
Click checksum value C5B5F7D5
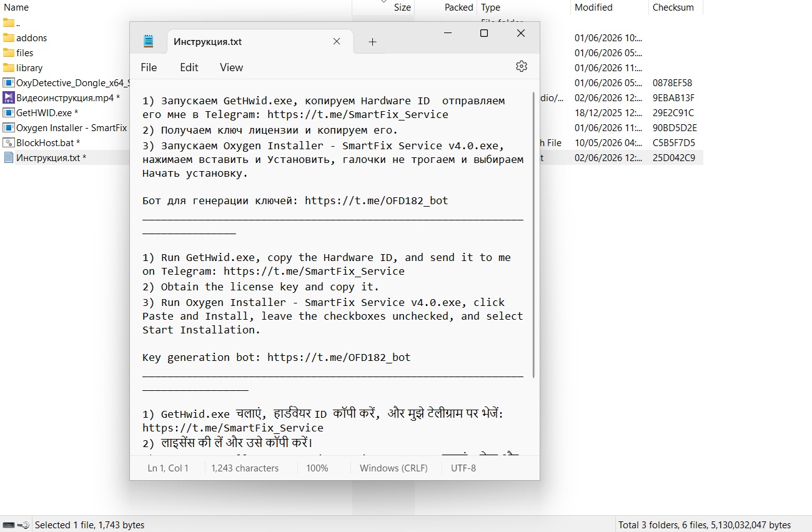pos(674,143)
